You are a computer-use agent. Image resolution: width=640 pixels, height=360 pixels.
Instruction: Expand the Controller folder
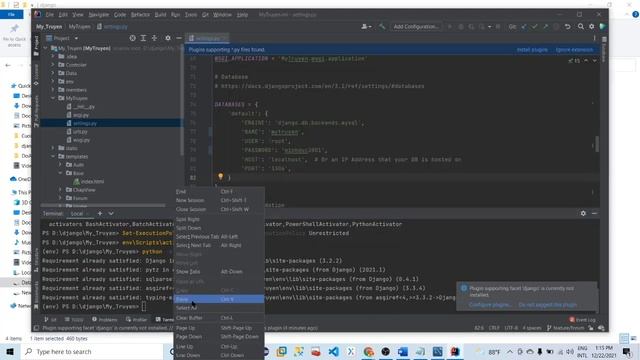[x=53, y=64]
